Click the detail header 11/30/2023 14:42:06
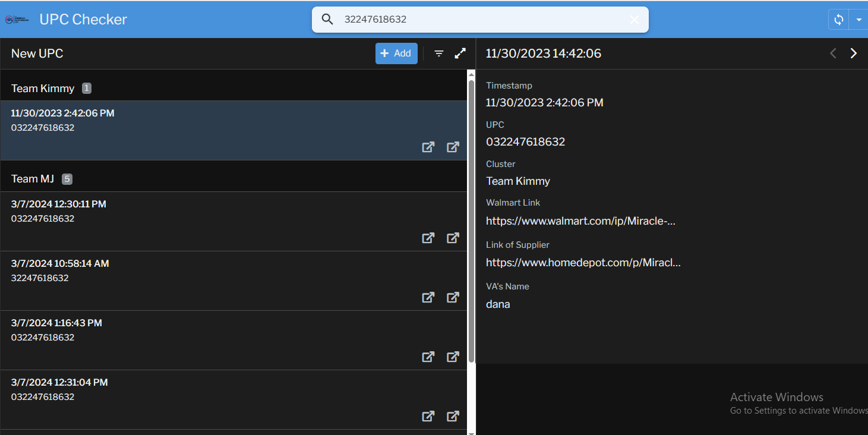Viewport: 868px width, 435px height. pyautogui.click(x=544, y=53)
